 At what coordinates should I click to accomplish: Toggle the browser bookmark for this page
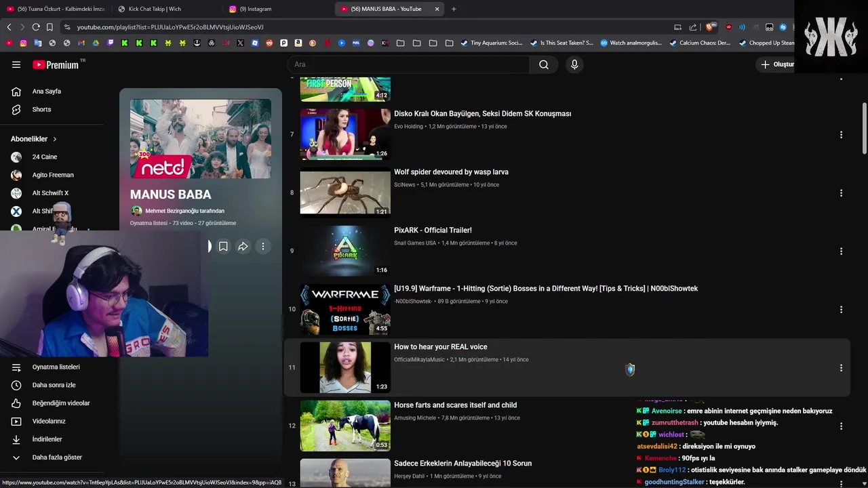[50, 27]
